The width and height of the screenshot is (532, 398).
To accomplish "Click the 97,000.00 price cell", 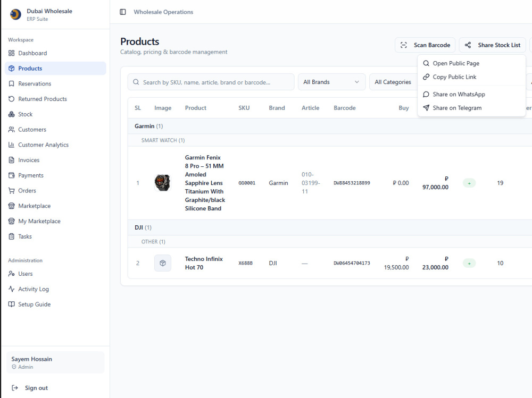I will pyautogui.click(x=435, y=183).
